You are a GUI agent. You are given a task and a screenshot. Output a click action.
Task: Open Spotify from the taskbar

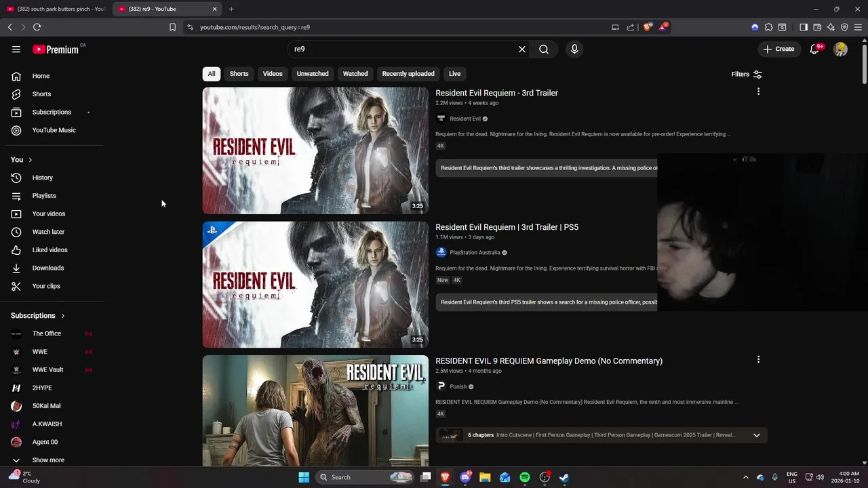click(x=525, y=477)
